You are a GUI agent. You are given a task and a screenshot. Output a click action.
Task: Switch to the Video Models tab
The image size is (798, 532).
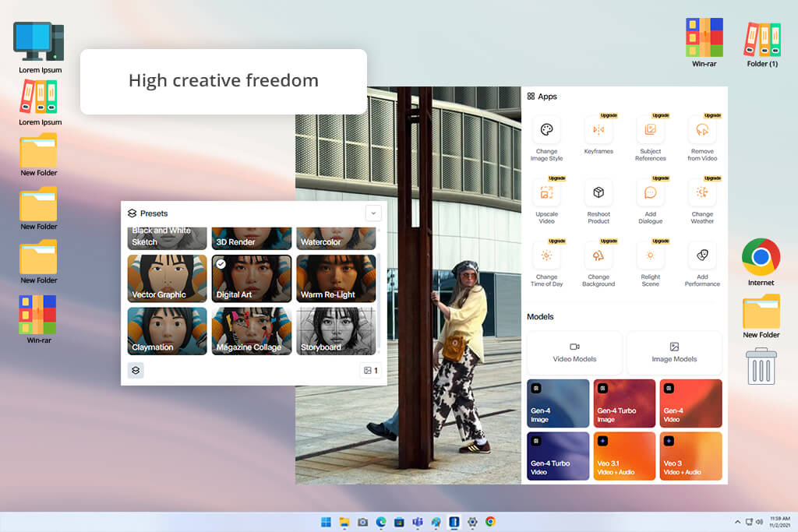(x=574, y=353)
